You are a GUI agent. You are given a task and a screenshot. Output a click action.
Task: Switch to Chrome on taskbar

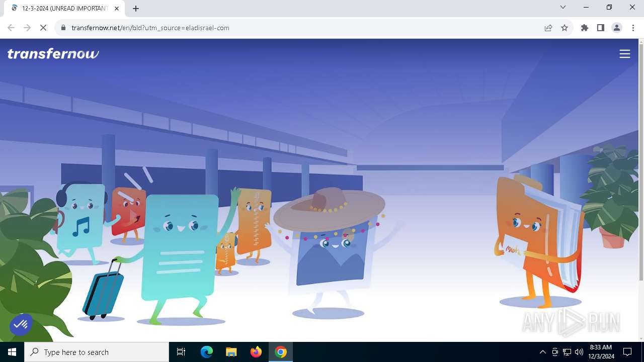(281, 352)
